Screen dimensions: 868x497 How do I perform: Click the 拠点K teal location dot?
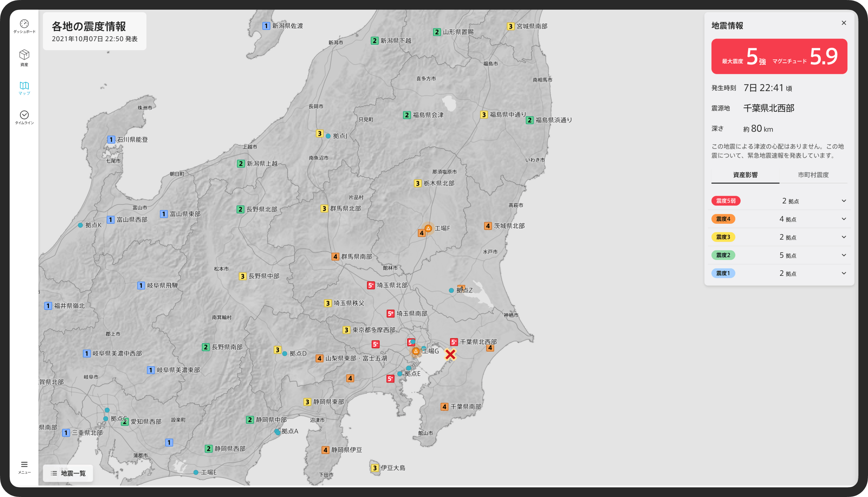(80, 225)
